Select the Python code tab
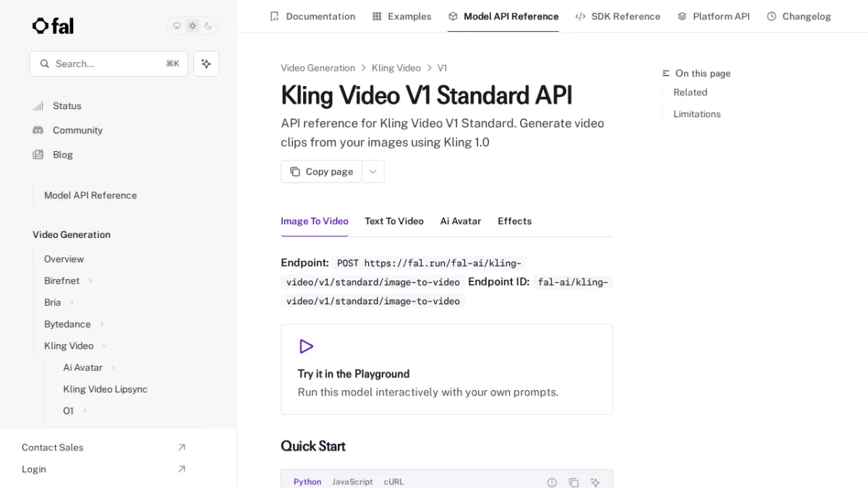 coord(307,481)
